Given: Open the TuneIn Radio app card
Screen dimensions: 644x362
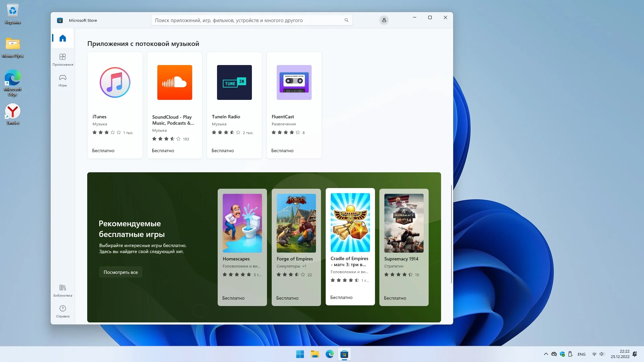Looking at the screenshot, I should [x=234, y=105].
